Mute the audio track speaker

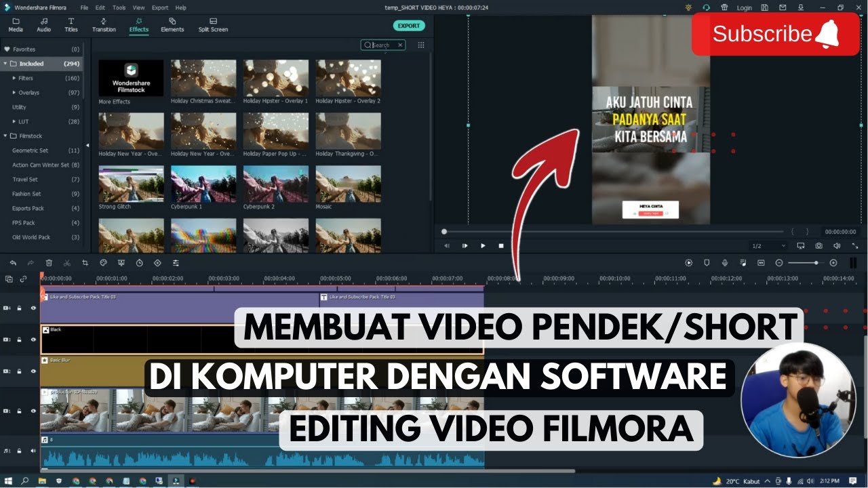click(x=33, y=450)
